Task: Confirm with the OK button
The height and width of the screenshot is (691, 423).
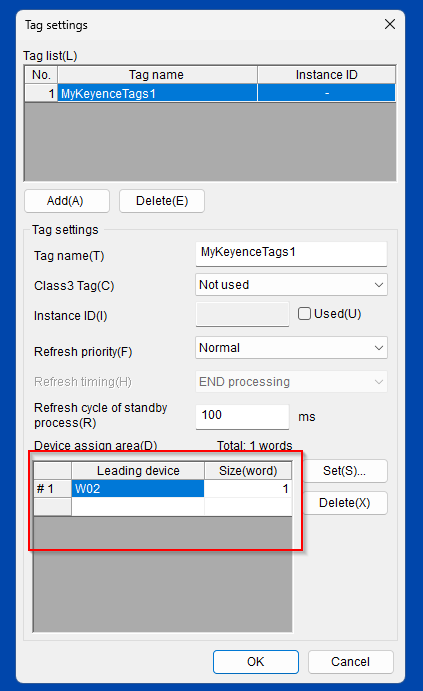Action: tap(256, 661)
